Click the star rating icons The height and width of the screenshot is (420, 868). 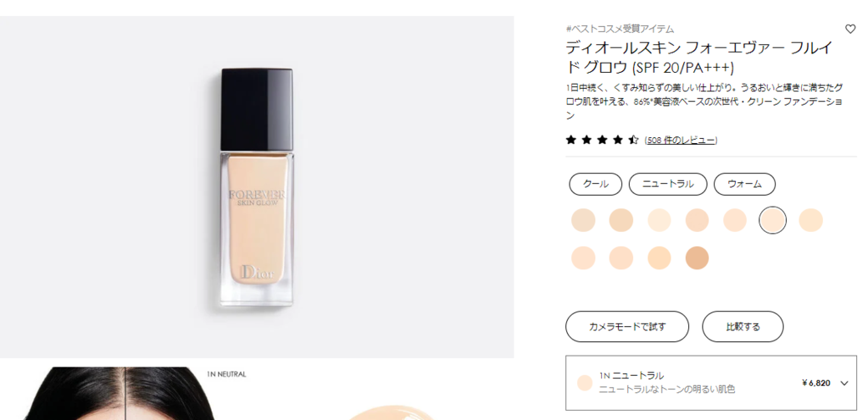click(x=603, y=140)
